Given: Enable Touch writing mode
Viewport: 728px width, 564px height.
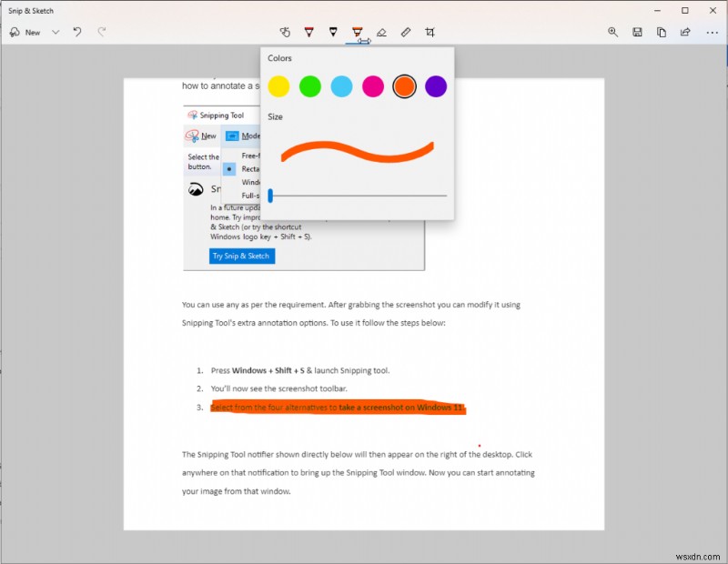Looking at the screenshot, I should pos(285,32).
